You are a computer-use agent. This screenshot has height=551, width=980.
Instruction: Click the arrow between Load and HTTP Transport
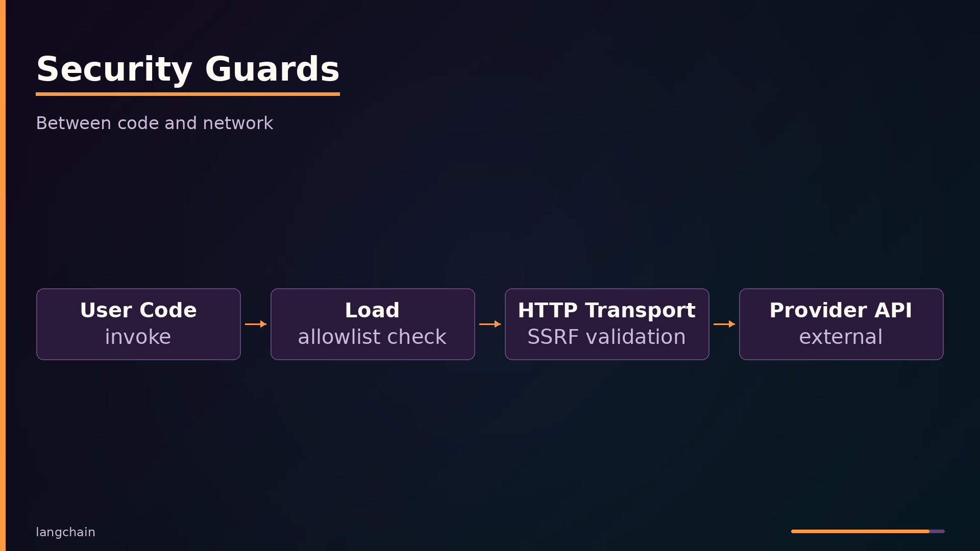[490, 324]
